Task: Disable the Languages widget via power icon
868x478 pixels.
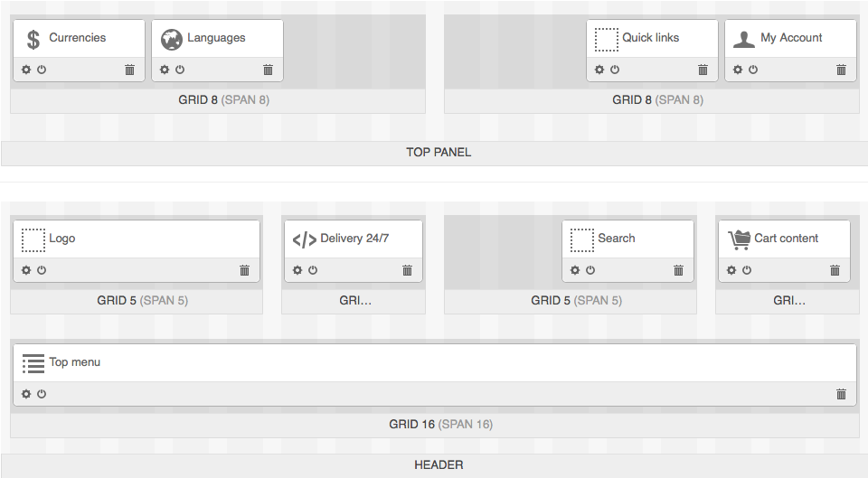Action: coord(180,70)
